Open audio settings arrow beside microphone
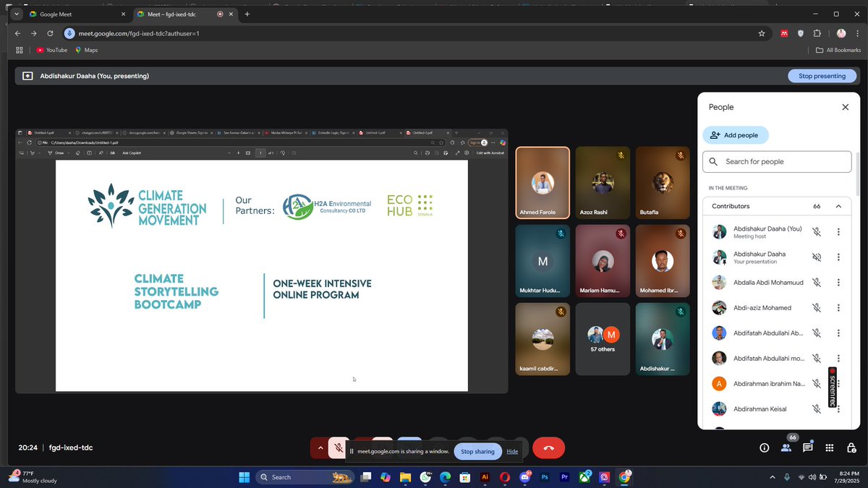The width and height of the screenshot is (868, 488). (x=320, y=448)
